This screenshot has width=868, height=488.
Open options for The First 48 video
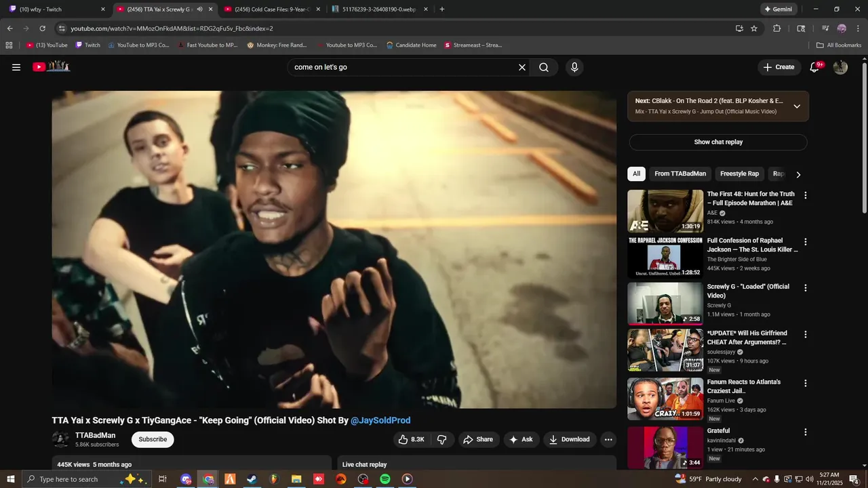tap(806, 195)
